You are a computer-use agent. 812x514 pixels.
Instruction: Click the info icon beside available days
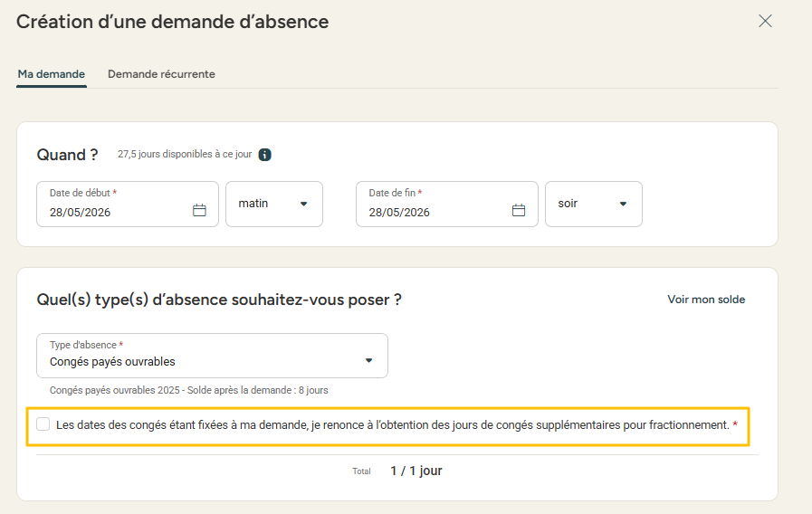coord(265,155)
